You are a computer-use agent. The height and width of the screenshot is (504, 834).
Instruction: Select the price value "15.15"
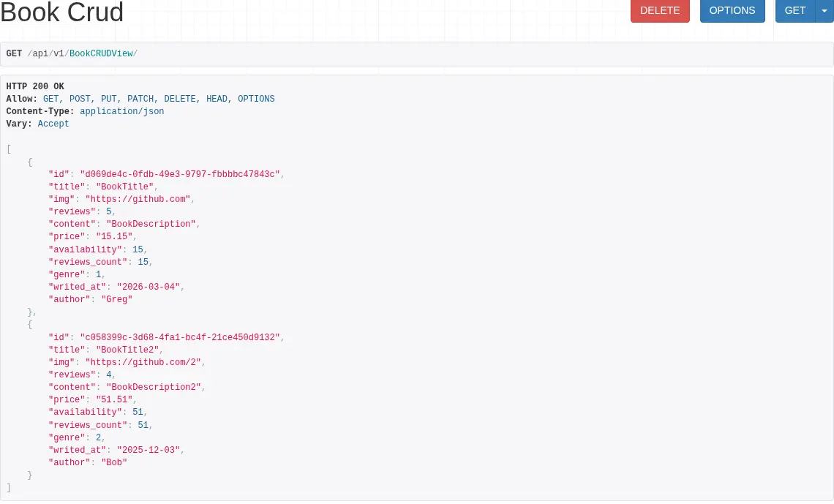pos(114,236)
